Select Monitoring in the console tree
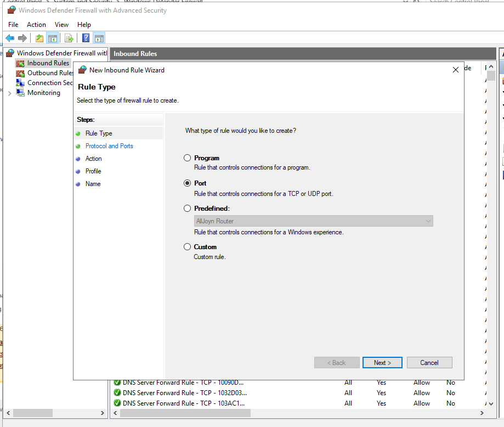The width and height of the screenshot is (504, 427). 44,93
